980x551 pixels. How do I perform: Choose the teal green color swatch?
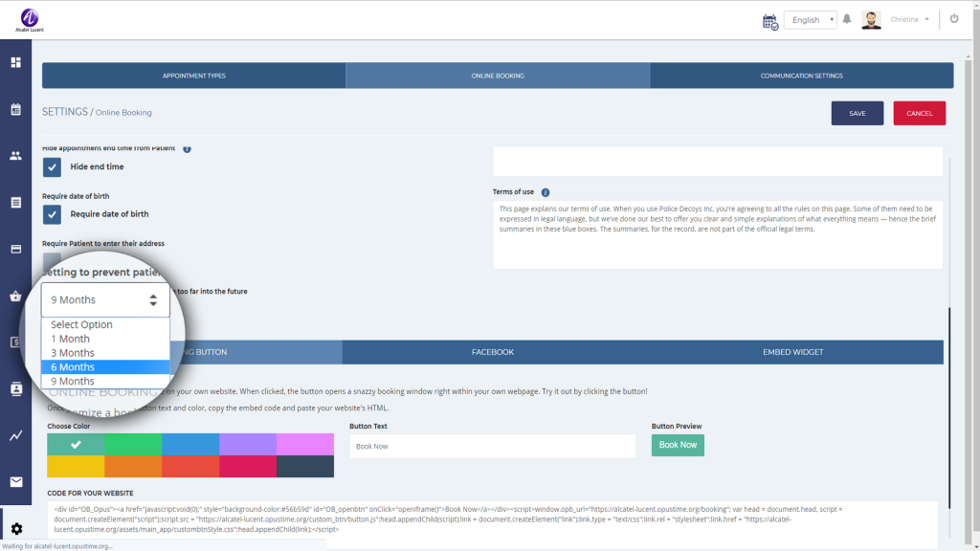pos(76,444)
